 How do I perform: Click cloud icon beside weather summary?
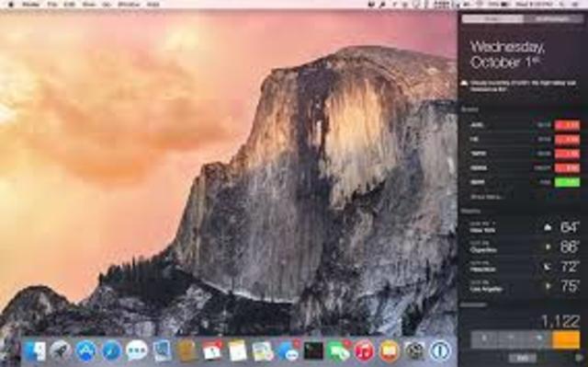(x=464, y=83)
